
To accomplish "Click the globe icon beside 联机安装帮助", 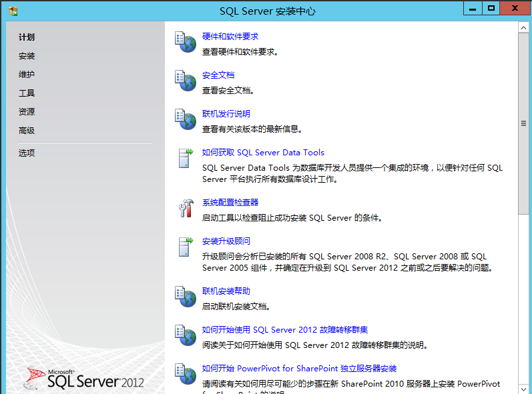I will click(x=186, y=297).
